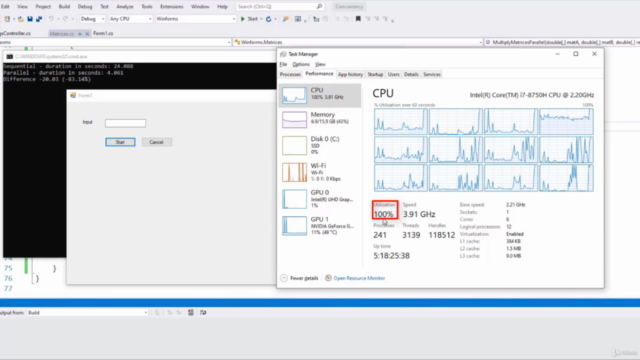Switch to the Matrices.cs editor tab
Screen dimensions: 640x360
point(62,33)
